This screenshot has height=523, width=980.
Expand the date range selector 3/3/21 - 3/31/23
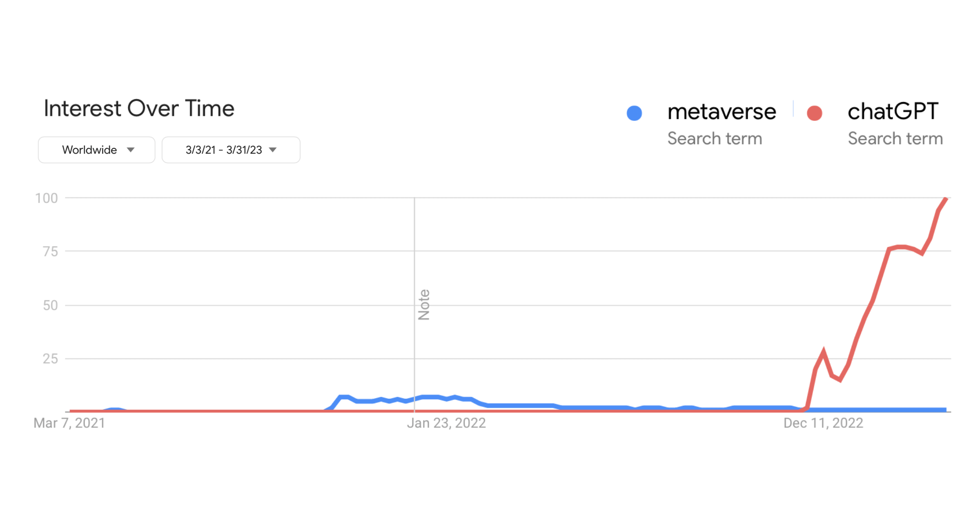231,150
